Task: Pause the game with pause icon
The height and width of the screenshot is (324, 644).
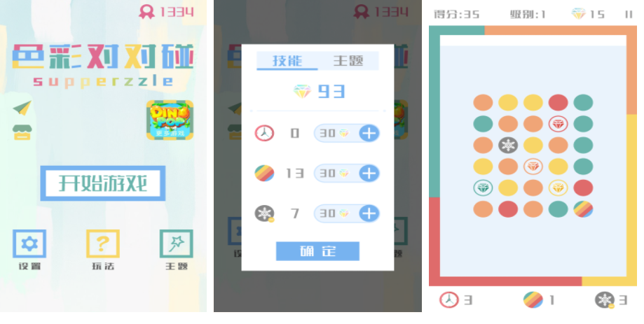Action: point(629,15)
